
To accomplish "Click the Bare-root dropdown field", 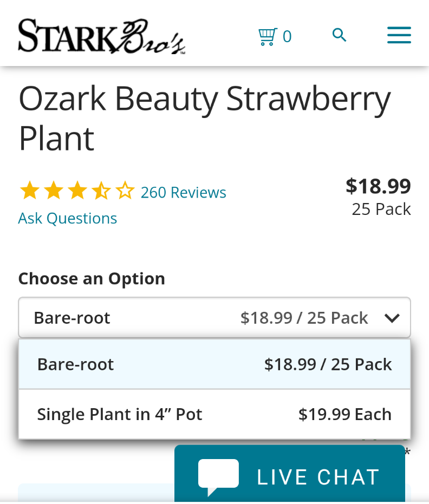I will [214, 318].
